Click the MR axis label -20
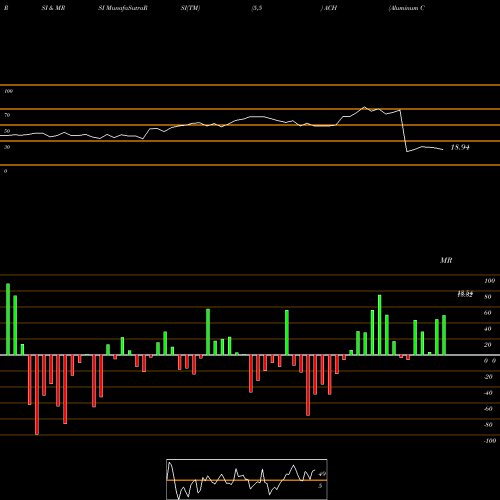Screen dimensions: 500x500 point(488,377)
